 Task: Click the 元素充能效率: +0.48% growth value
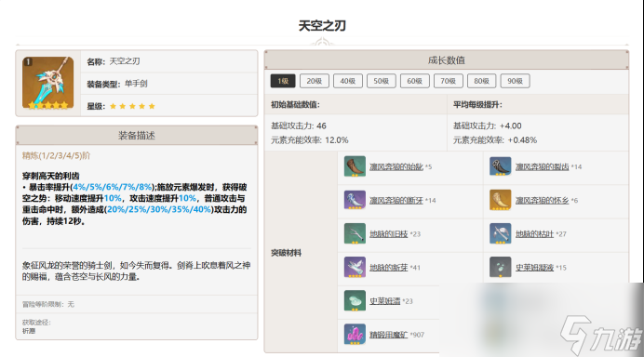495,140
